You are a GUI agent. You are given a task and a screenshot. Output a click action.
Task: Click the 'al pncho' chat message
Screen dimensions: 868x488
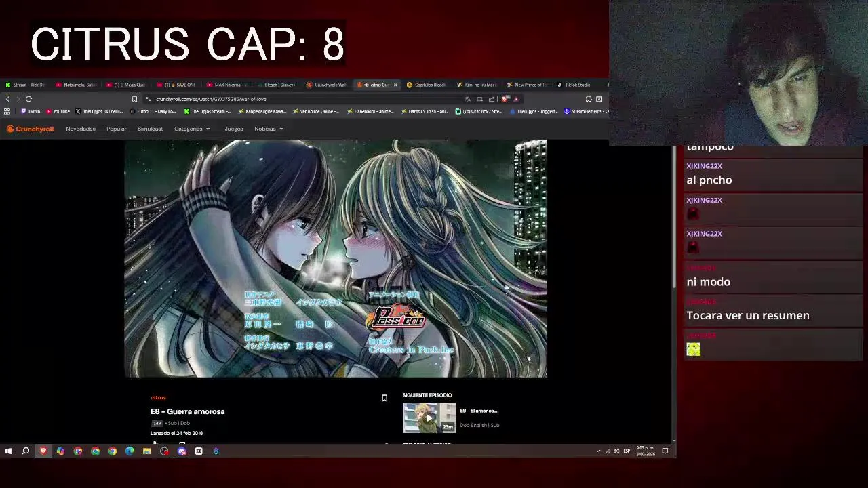click(709, 180)
